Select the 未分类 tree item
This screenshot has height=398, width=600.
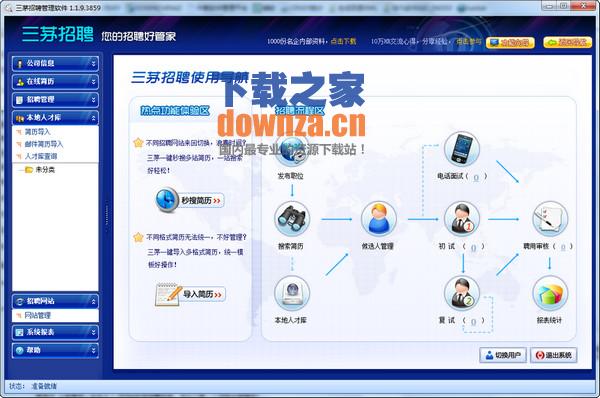pos(45,170)
